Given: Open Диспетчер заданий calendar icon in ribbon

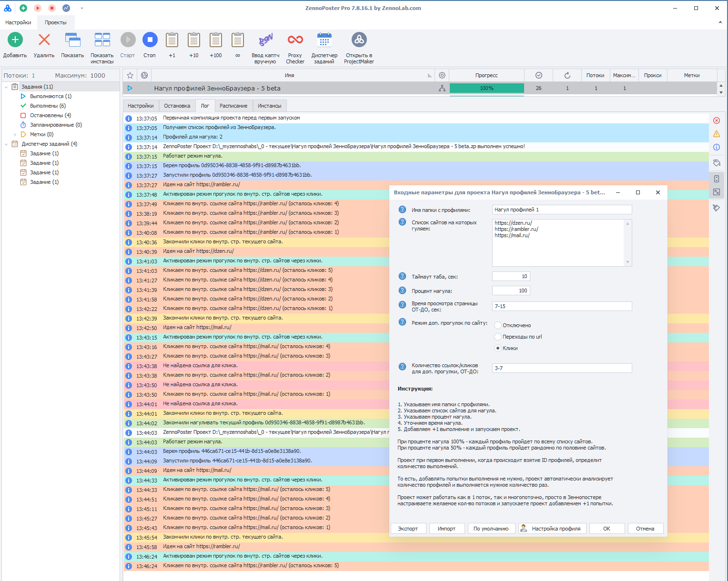Looking at the screenshot, I should pos(324,40).
